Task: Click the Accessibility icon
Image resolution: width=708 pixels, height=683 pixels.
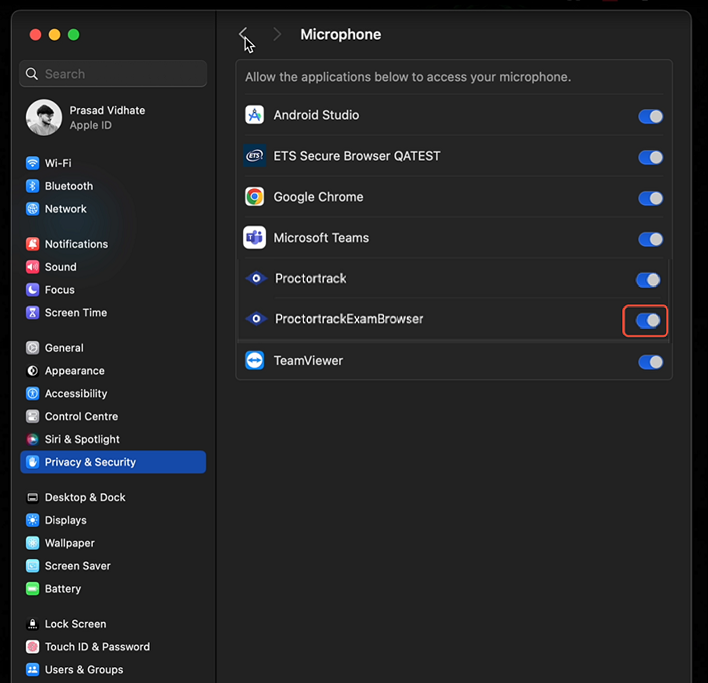Action: coord(33,394)
